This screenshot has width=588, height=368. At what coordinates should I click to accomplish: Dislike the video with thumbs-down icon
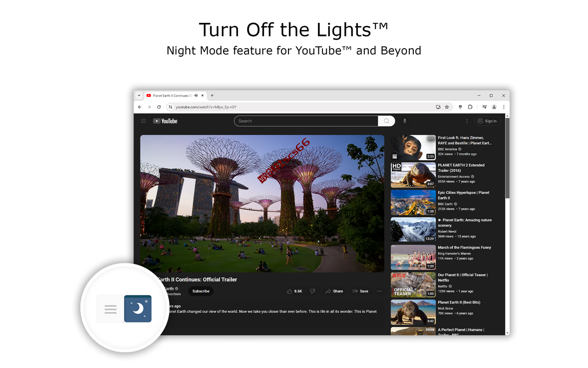coord(312,291)
